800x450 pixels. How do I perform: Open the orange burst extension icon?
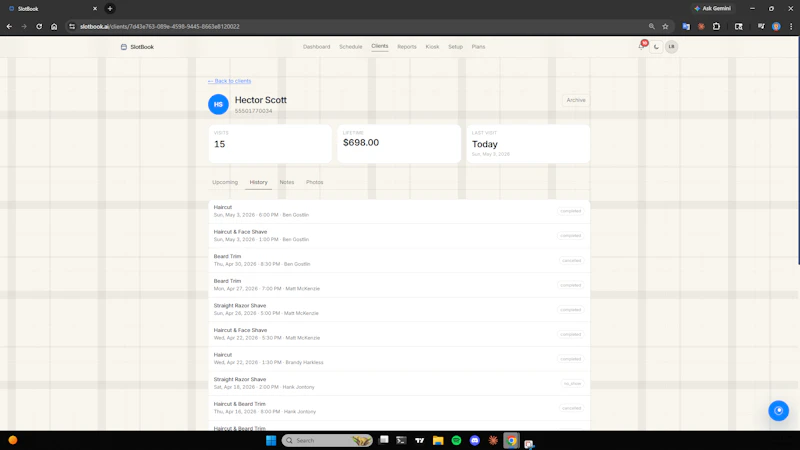point(702,27)
